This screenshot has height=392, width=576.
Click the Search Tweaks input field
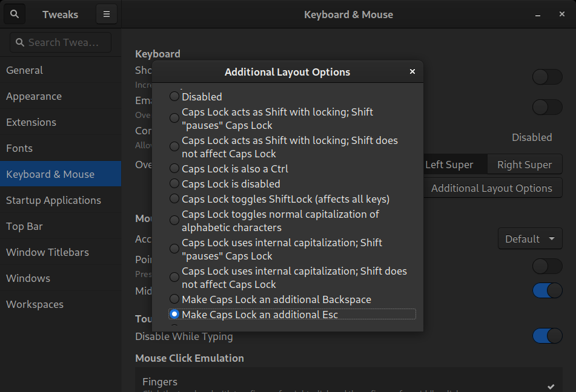click(x=61, y=42)
